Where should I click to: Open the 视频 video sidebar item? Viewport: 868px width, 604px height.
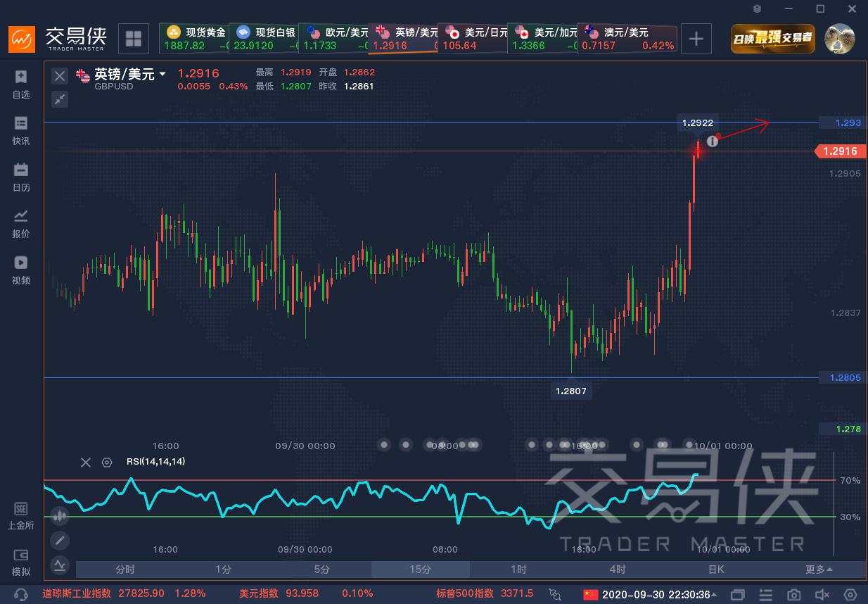[21, 270]
